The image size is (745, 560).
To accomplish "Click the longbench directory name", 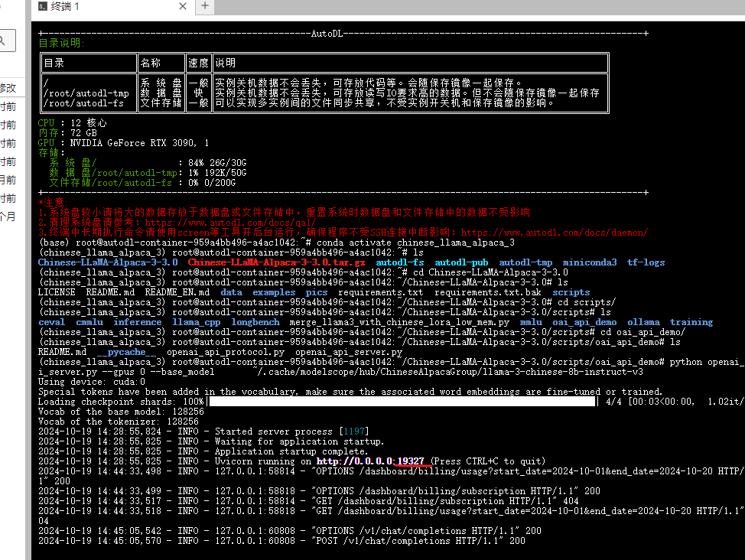I will click(255, 322).
